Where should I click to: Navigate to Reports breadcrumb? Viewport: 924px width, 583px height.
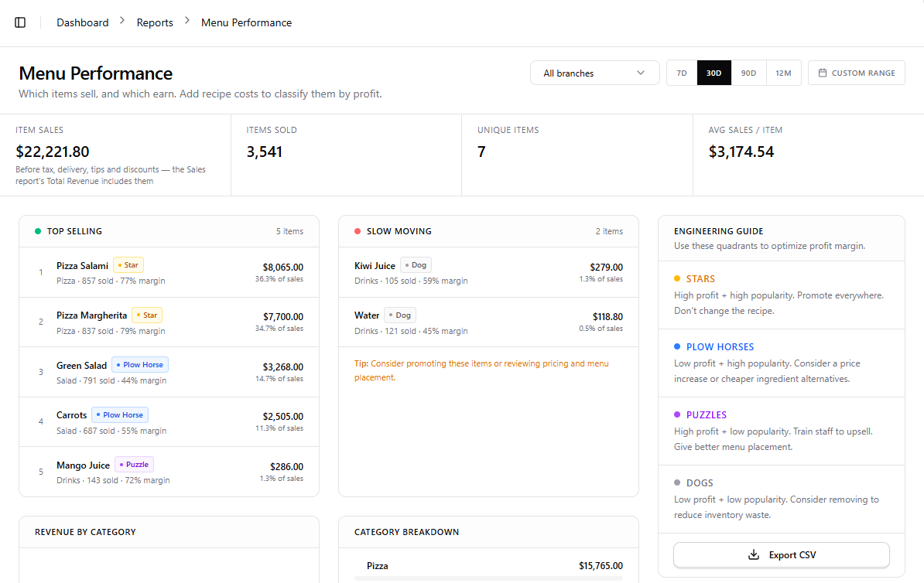(155, 22)
